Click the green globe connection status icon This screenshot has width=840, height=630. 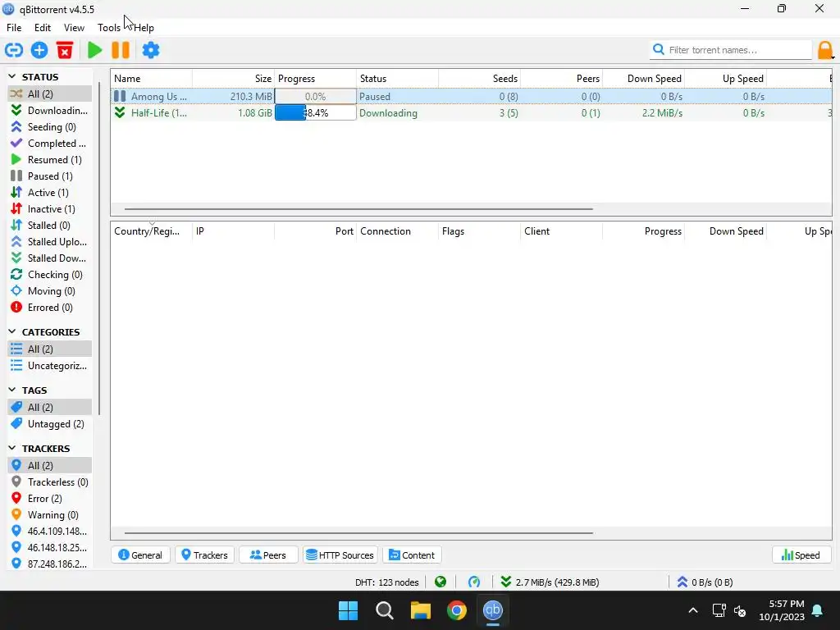coord(441,582)
